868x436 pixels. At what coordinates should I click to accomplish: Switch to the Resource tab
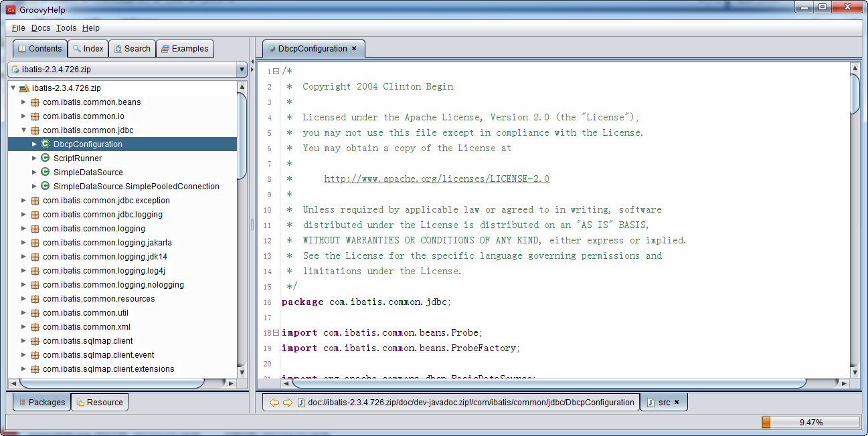(x=100, y=403)
